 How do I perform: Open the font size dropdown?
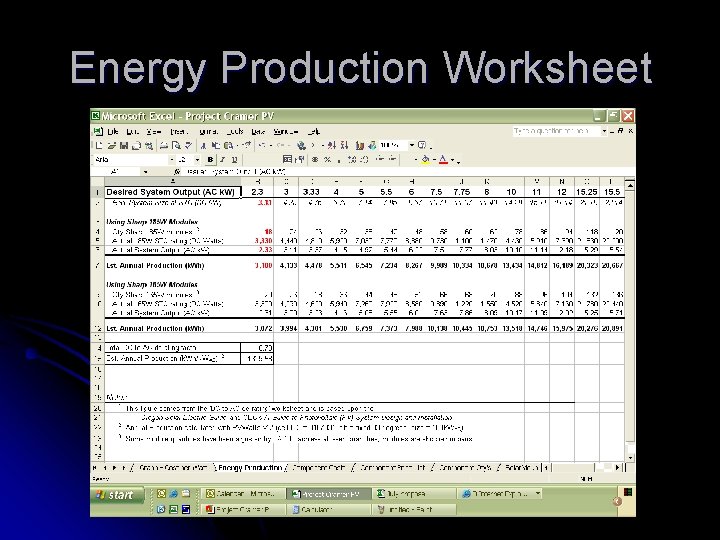point(197,159)
